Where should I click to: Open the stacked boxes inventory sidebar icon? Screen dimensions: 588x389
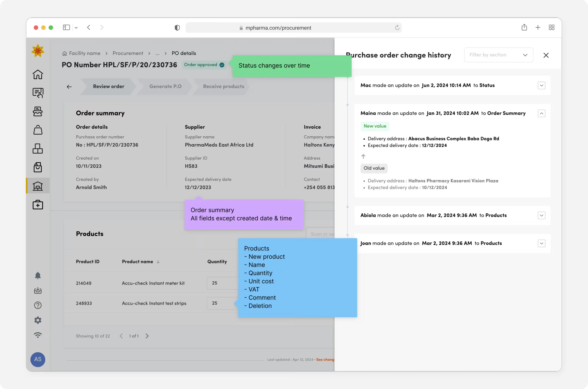pyautogui.click(x=38, y=149)
